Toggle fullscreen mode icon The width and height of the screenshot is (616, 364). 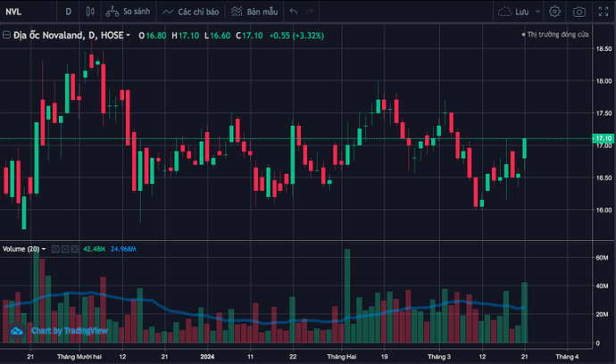(603, 12)
